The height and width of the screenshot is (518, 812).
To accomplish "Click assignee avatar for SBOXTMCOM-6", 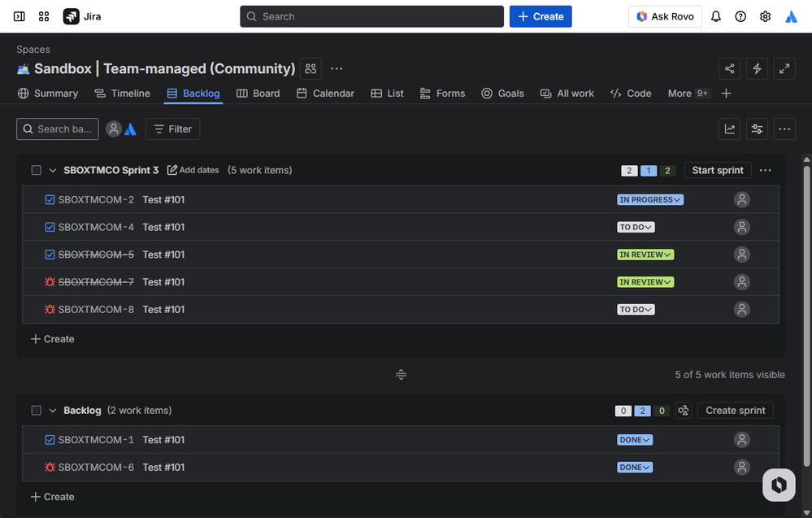I will [742, 468].
